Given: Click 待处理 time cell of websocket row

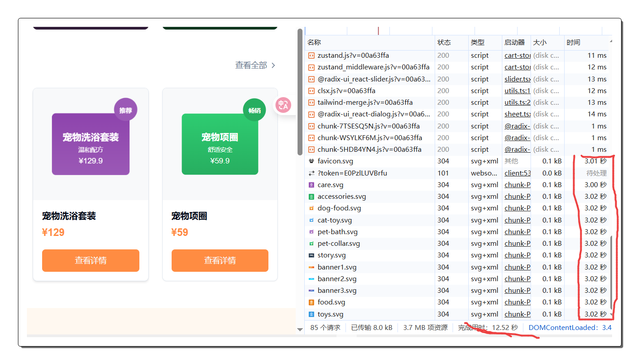Looking at the screenshot, I should (x=596, y=173).
